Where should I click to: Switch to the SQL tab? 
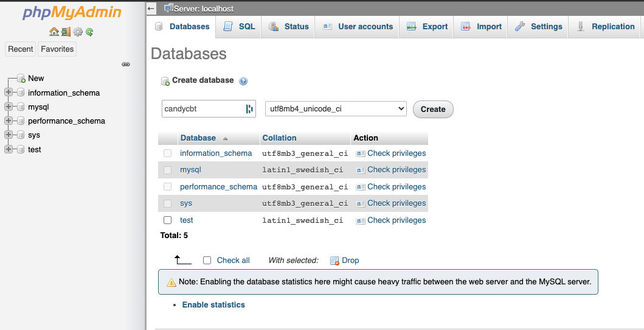[x=238, y=27]
